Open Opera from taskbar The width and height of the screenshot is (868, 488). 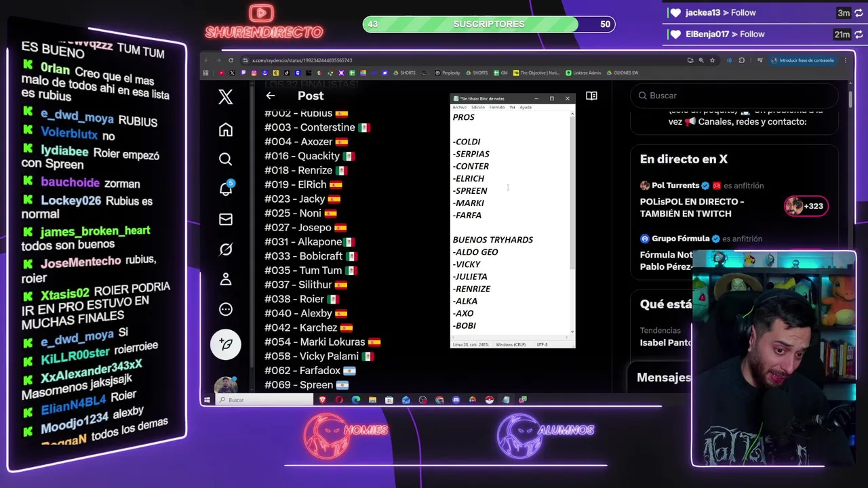coord(339,400)
